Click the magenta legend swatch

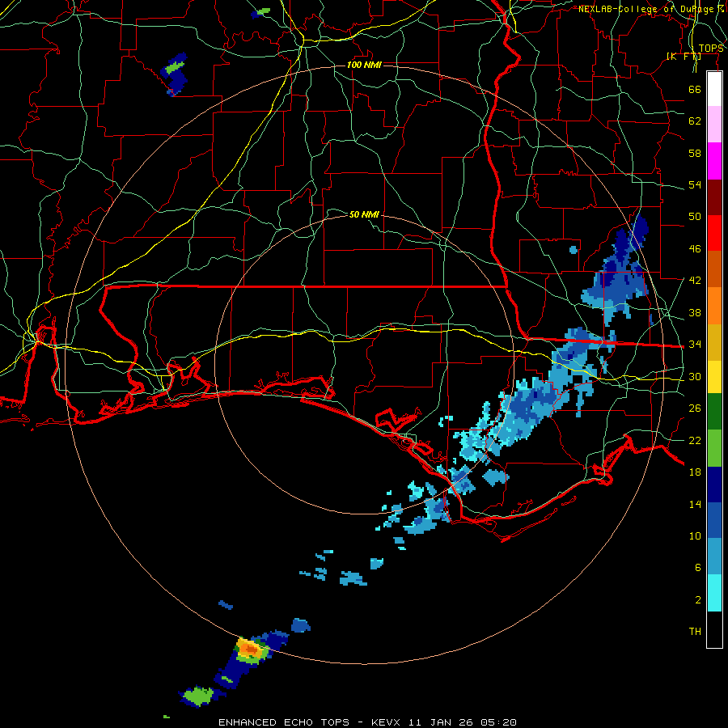pos(714,161)
